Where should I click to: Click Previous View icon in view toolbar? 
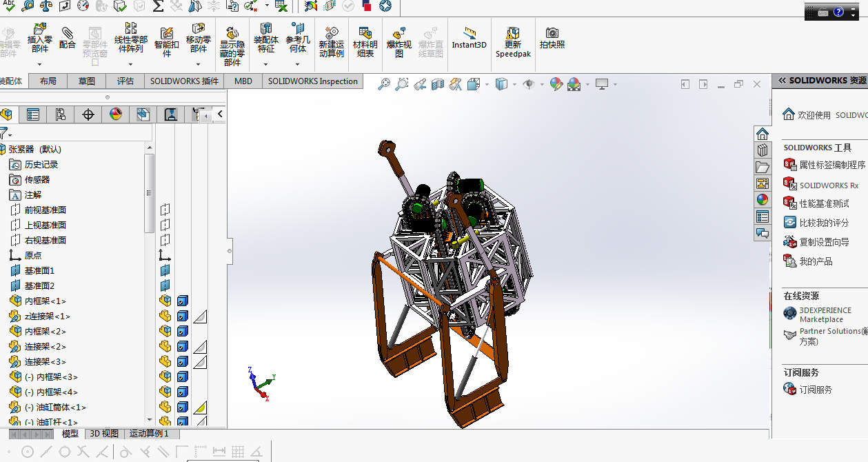[x=420, y=84]
